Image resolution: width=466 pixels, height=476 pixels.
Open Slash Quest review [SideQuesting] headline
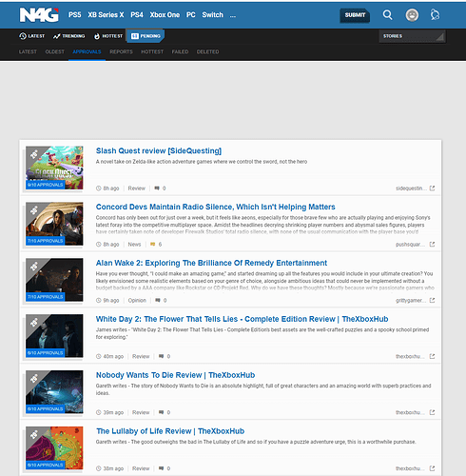click(159, 150)
